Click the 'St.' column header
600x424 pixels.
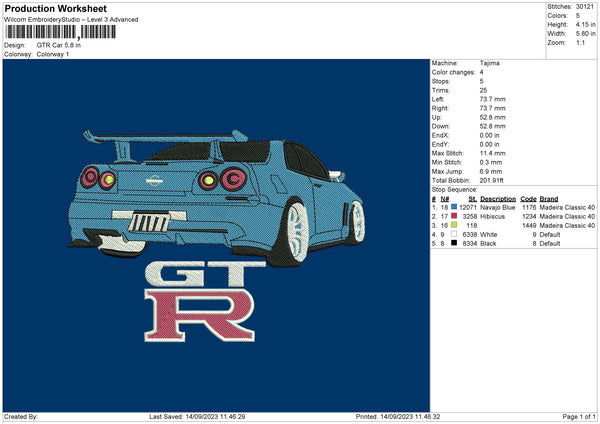473,199
